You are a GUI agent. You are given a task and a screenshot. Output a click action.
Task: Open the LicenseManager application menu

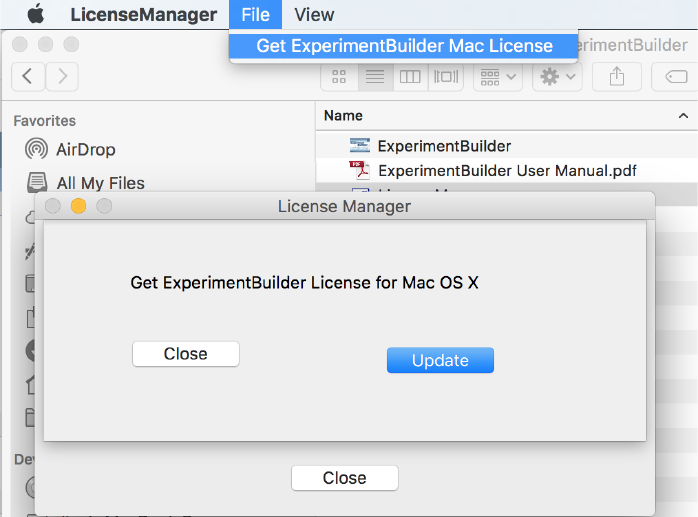pos(143,15)
